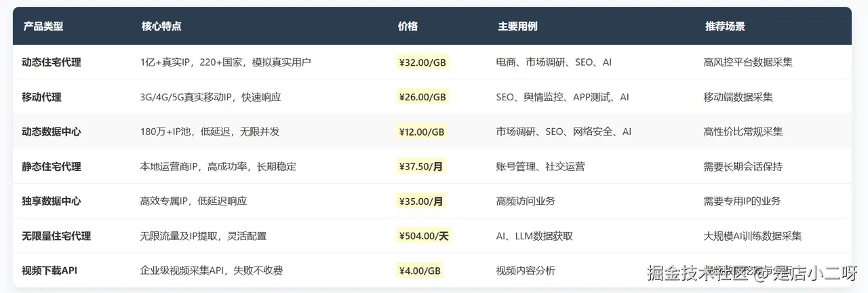The width and height of the screenshot is (868, 293).
Task: Click the ¥504.00/天 price badge
Action: 425,236
